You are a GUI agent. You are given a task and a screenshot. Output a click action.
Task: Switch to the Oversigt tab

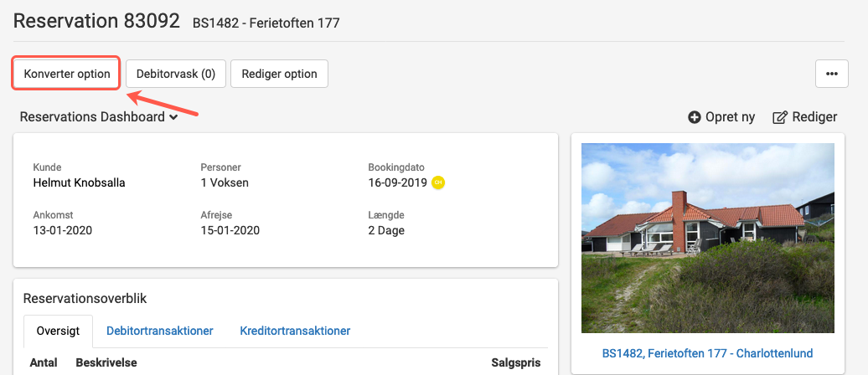[58, 331]
